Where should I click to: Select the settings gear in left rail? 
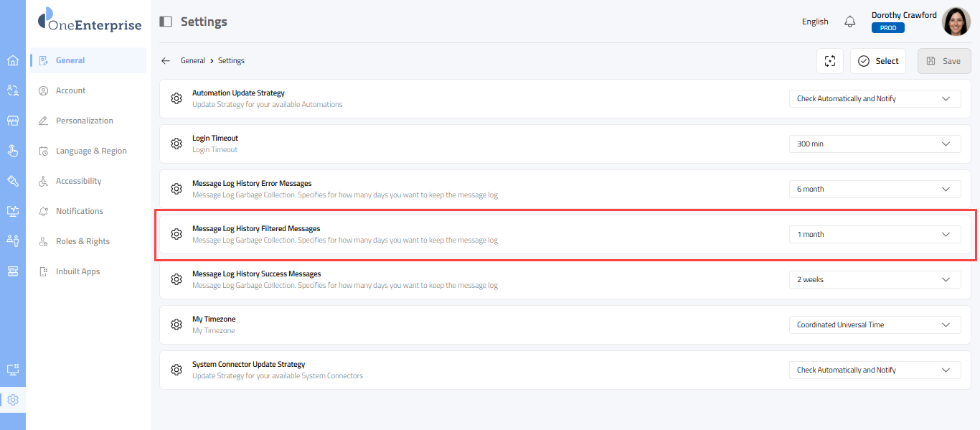(x=12, y=400)
